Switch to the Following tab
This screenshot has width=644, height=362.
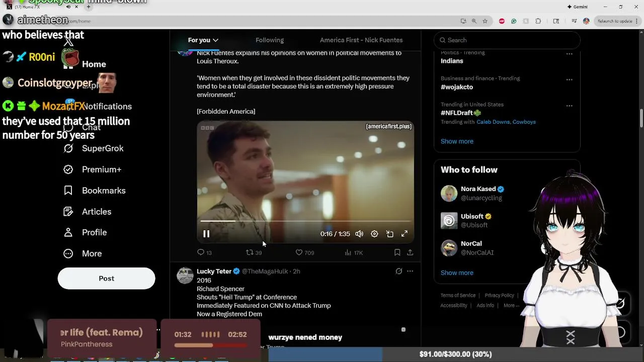pyautogui.click(x=270, y=40)
